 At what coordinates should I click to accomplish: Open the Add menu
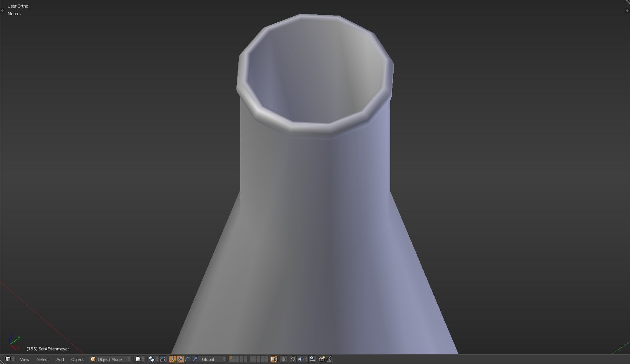[x=60, y=359]
